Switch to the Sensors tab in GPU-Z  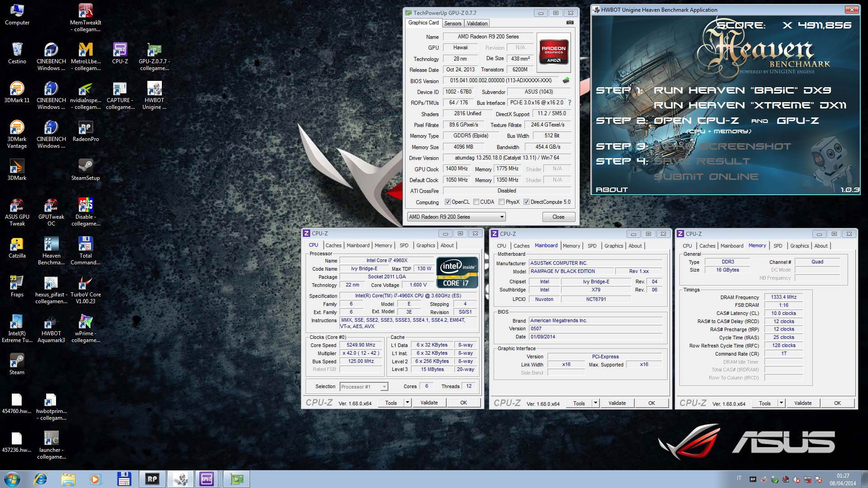click(x=453, y=23)
